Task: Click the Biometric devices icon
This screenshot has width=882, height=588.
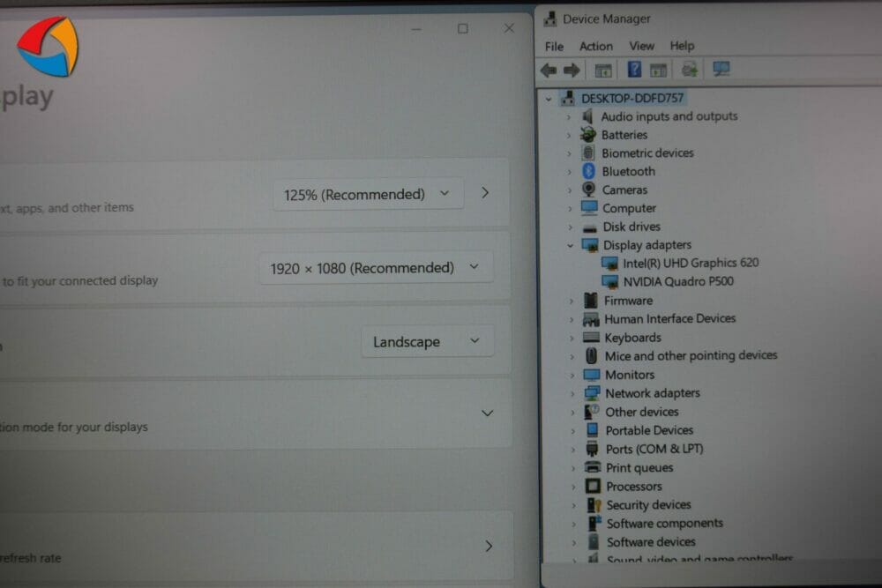Action: (x=588, y=153)
